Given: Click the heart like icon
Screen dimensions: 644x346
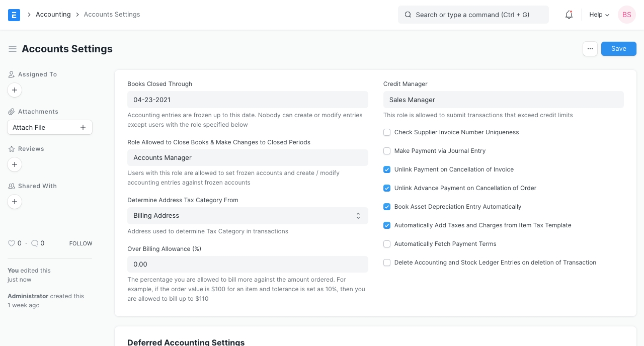Looking at the screenshot, I should [x=12, y=243].
